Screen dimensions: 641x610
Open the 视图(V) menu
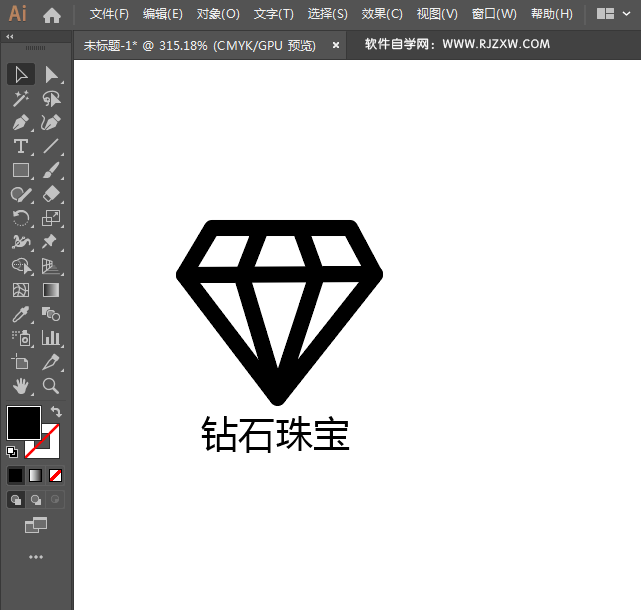[437, 14]
